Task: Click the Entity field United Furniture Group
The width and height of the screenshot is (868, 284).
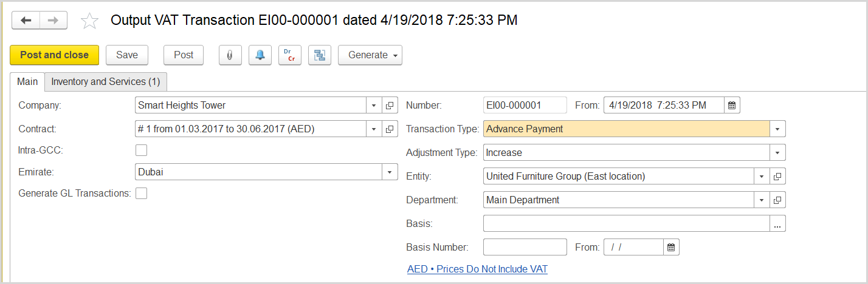Action: pos(619,177)
